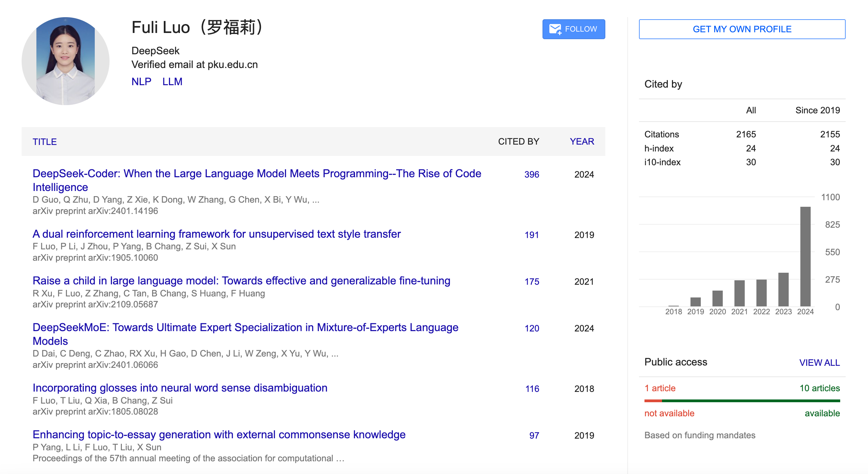Open the DeepSeekMoE paper
The image size is (868, 474).
coord(245,334)
